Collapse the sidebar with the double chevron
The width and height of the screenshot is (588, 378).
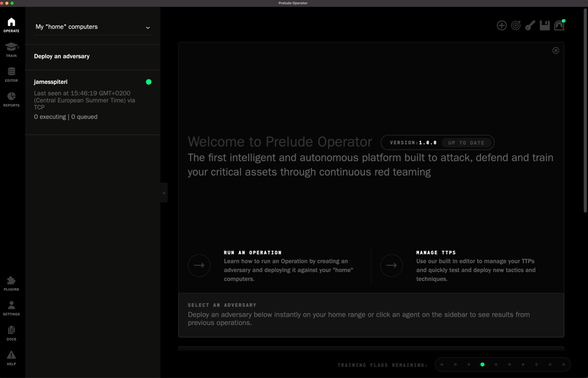pos(164,193)
